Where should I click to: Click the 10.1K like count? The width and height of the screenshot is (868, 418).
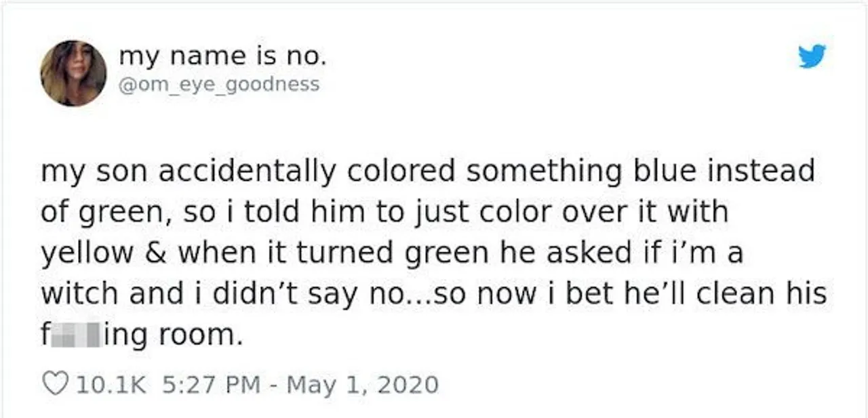pos(111,385)
